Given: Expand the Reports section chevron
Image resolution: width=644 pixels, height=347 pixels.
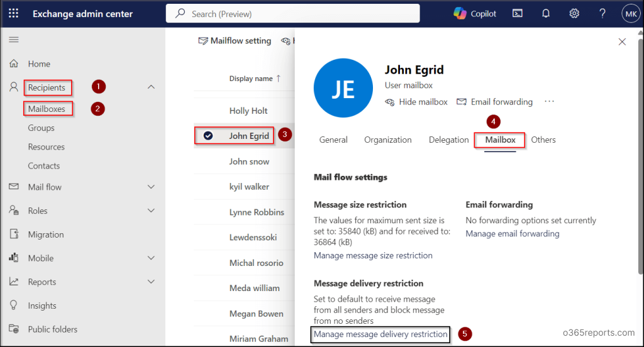Looking at the screenshot, I should (151, 282).
